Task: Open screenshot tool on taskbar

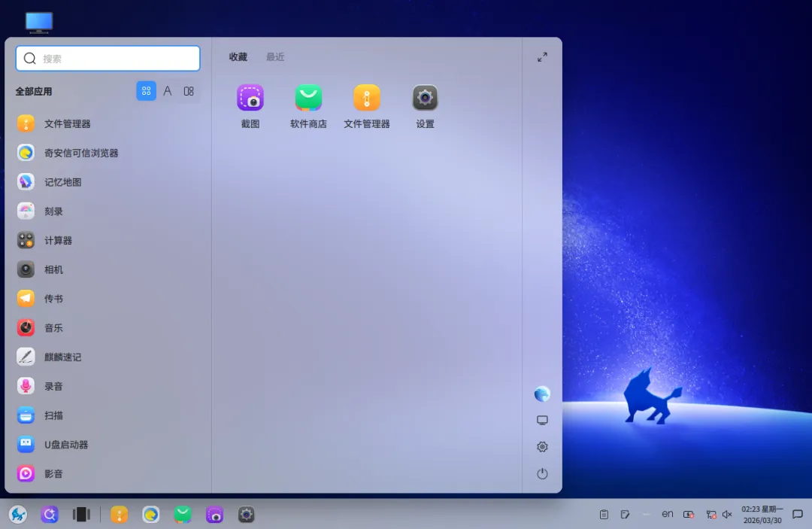Action: pos(214,515)
